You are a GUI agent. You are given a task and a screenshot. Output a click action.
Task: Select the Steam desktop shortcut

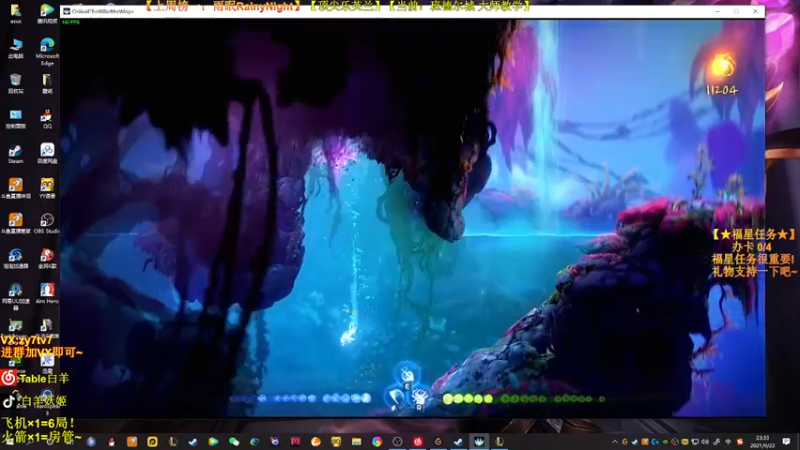tap(16, 154)
